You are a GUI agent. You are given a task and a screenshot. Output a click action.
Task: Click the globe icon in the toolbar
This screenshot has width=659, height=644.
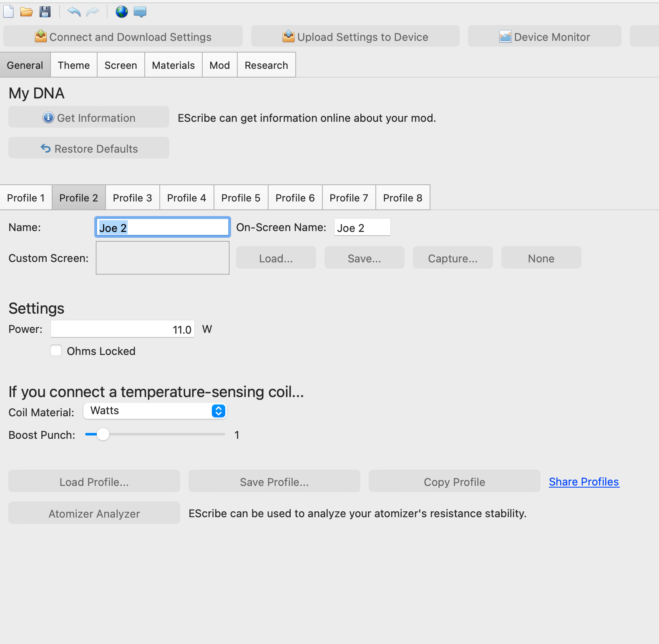pos(122,12)
